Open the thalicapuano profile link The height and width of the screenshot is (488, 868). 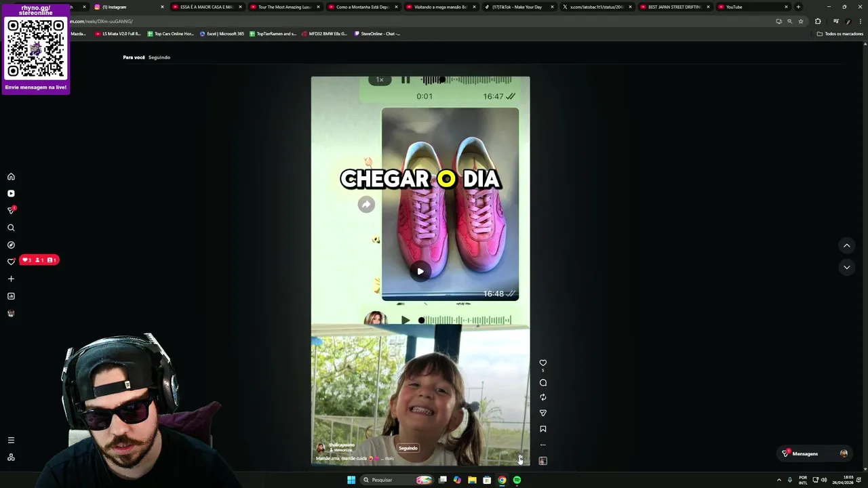tap(341, 445)
